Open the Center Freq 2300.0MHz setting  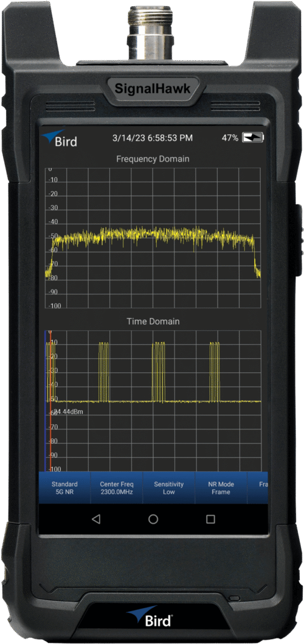(x=117, y=488)
